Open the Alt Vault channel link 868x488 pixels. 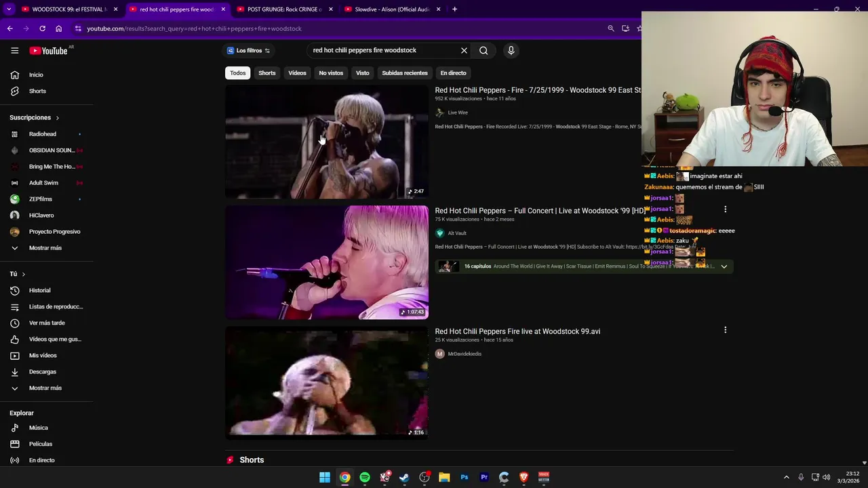click(x=457, y=233)
